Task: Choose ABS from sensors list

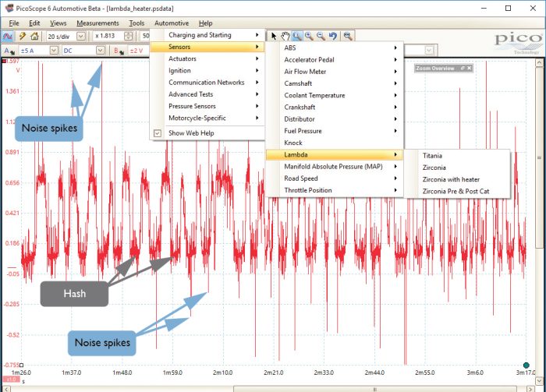Action: (x=335, y=48)
